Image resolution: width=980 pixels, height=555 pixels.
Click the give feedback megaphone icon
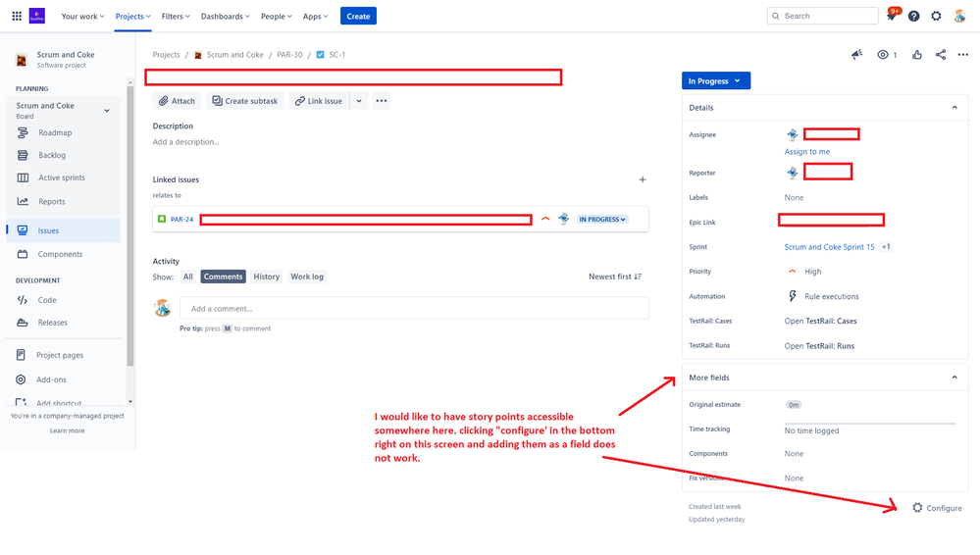856,54
